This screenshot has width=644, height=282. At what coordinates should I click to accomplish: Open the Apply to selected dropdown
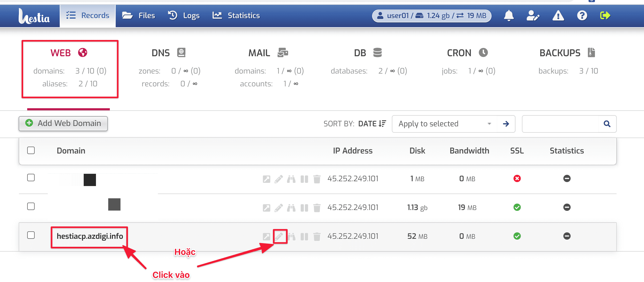coord(444,124)
